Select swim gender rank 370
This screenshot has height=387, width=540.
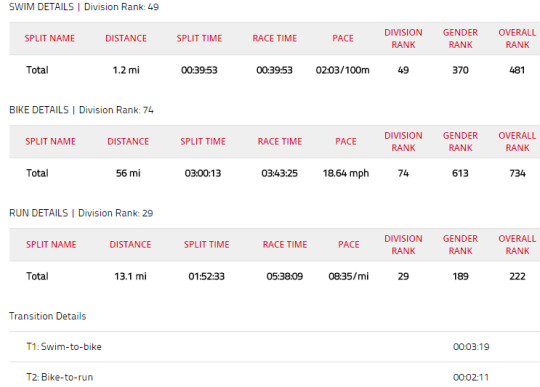(460, 70)
